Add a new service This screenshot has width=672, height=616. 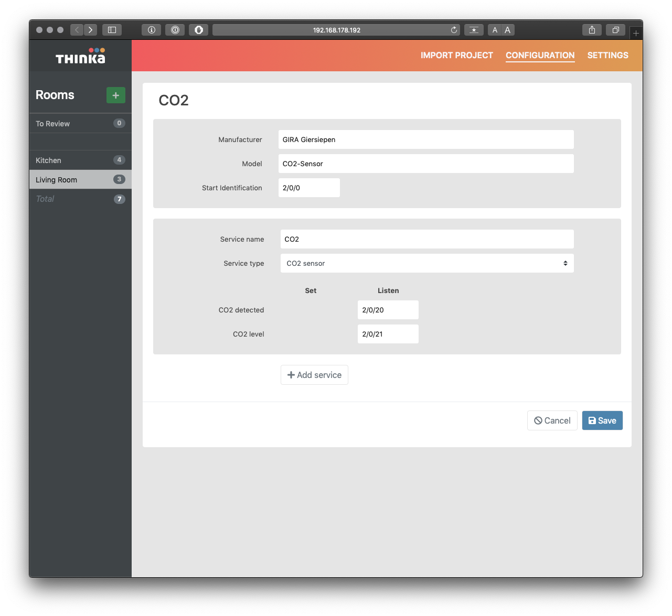coord(314,375)
